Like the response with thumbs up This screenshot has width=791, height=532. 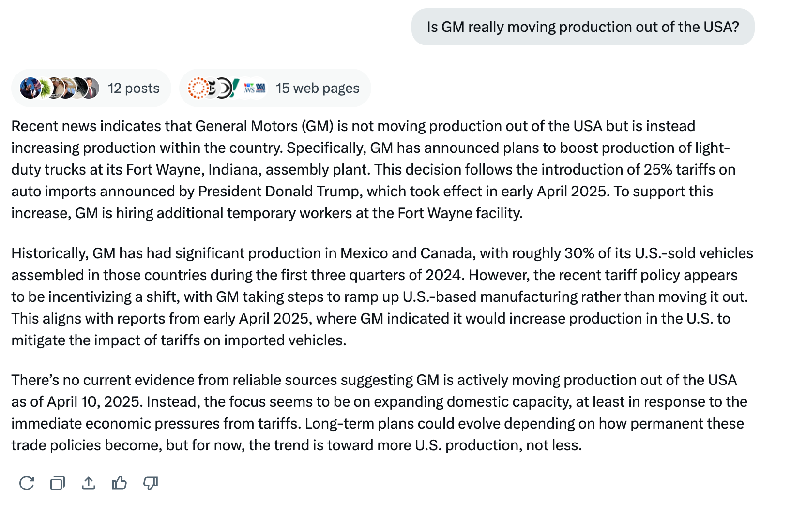point(119,483)
